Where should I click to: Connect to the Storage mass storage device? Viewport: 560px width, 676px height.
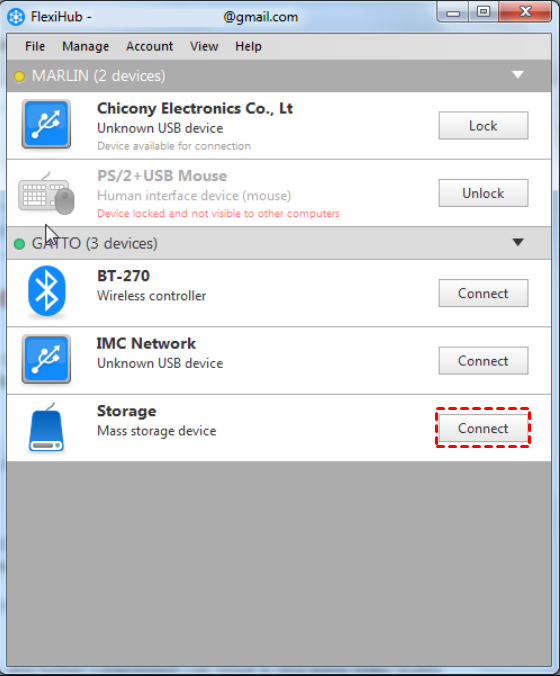coord(483,429)
